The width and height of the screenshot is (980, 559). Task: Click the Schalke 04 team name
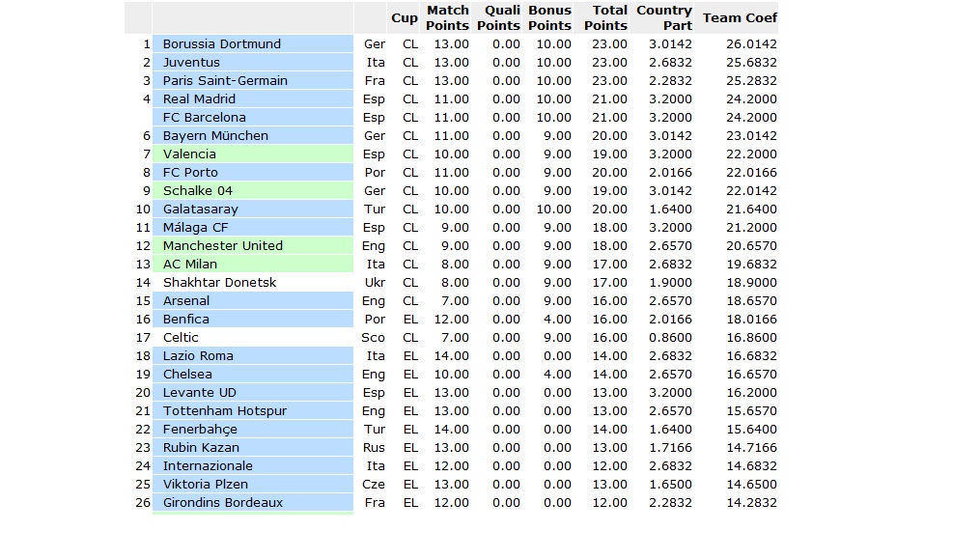coord(198,191)
